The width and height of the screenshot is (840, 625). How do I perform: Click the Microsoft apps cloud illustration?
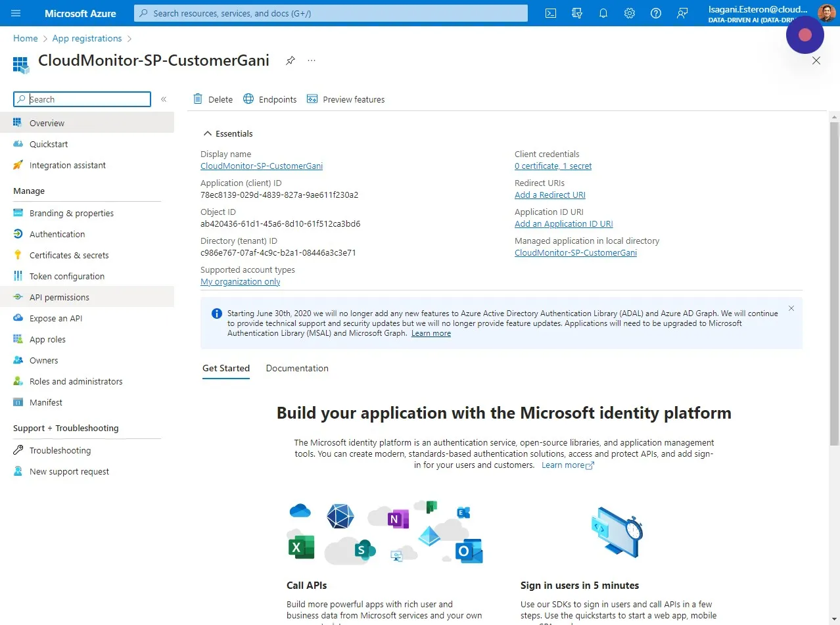click(386, 532)
